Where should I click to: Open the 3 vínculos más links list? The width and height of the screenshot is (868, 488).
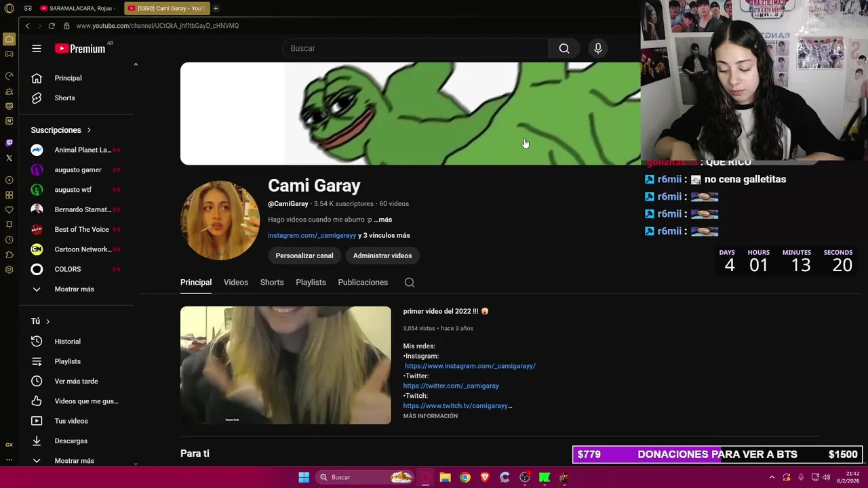tap(384, 235)
